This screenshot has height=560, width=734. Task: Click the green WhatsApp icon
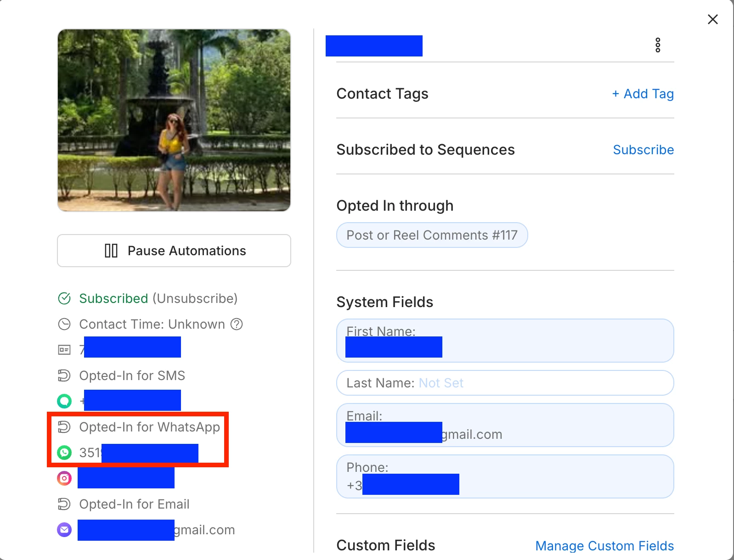pyautogui.click(x=64, y=453)
